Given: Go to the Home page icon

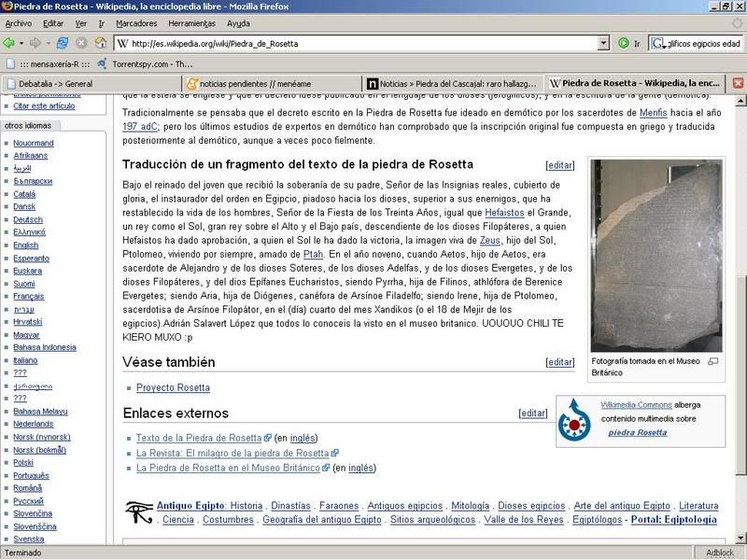Looking at the screenshot, I should tap(100, 43).
